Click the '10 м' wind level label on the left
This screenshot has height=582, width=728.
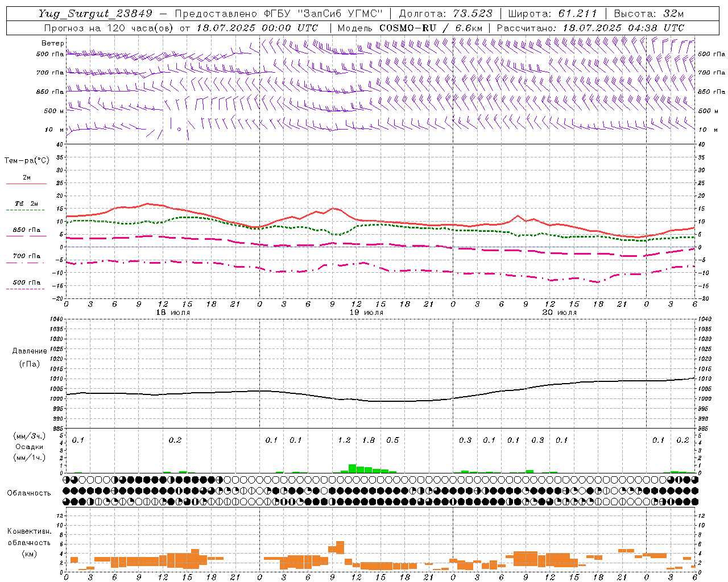click(x=54, y=130)
